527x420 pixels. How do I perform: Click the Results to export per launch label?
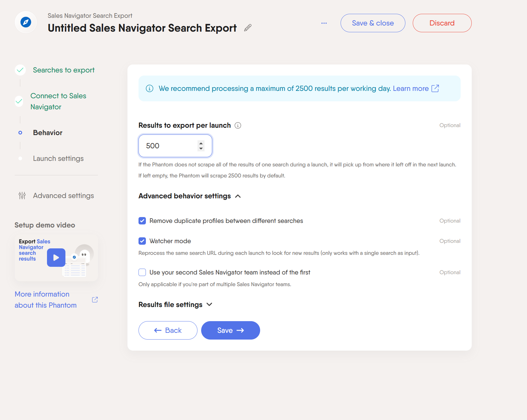coord(185,125)
